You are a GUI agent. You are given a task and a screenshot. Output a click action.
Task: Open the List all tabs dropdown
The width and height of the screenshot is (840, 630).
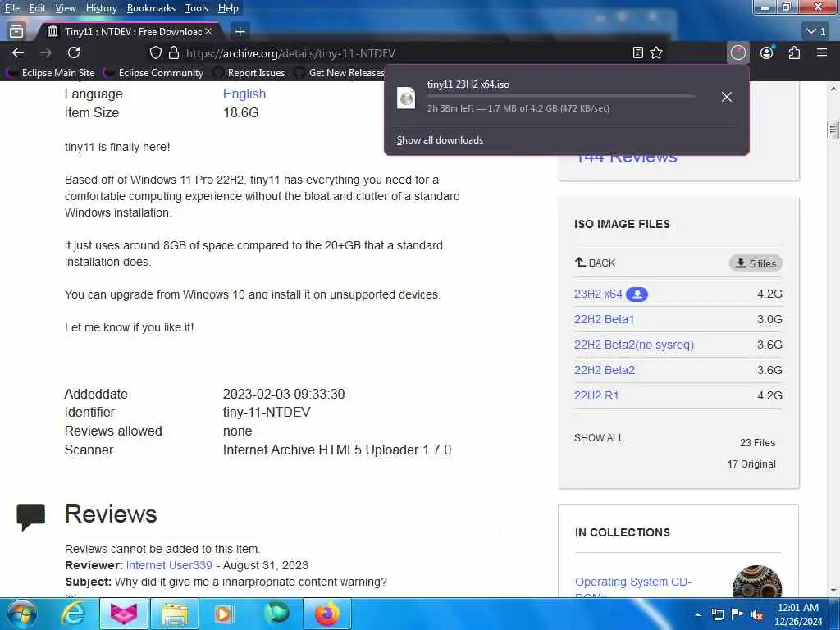(816, 32)
